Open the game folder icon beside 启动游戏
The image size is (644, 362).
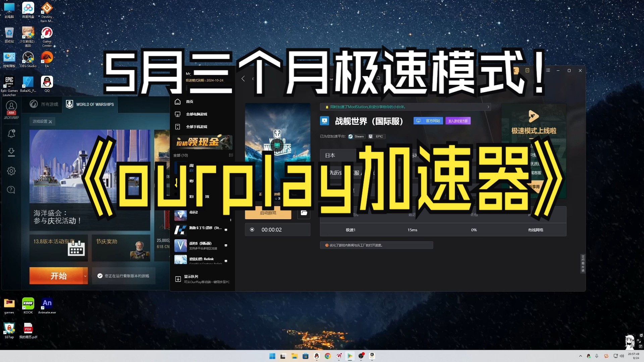click(x=304, y=213)
